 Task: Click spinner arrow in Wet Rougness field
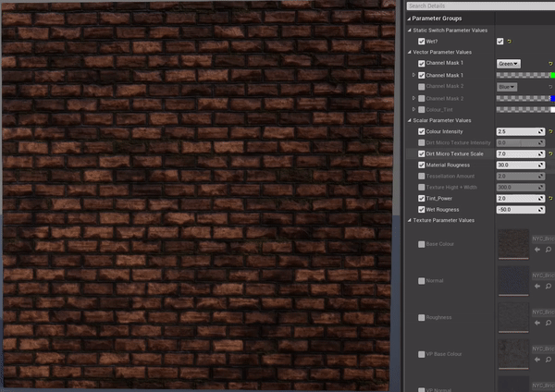[540, 210]
